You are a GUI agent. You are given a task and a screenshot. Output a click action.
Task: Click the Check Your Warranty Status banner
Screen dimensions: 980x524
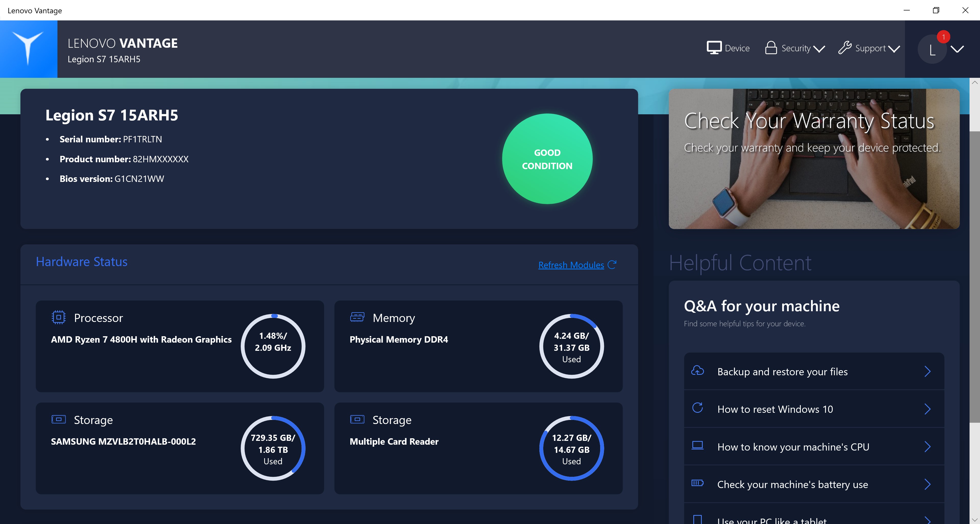click(814, 159)
